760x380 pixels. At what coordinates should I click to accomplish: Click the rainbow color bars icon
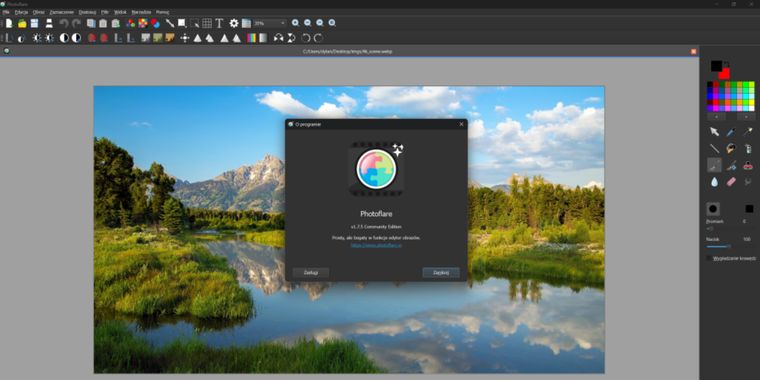(x=252, y=38)
